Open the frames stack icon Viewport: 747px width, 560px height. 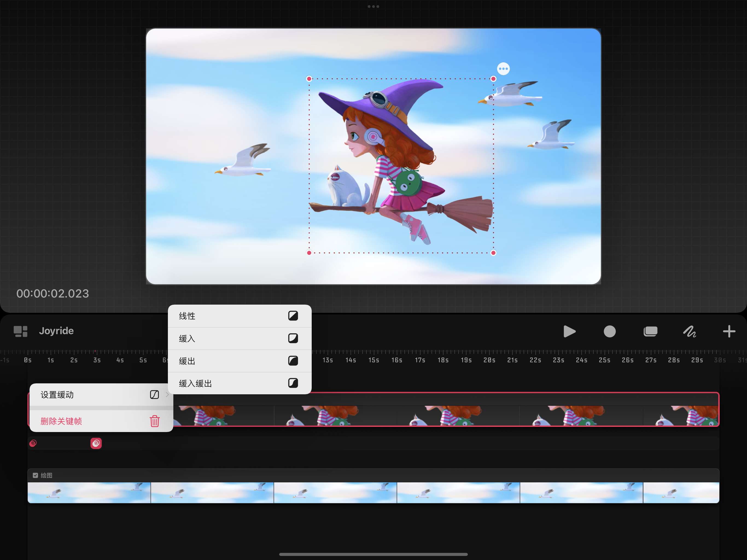point(650,331)
